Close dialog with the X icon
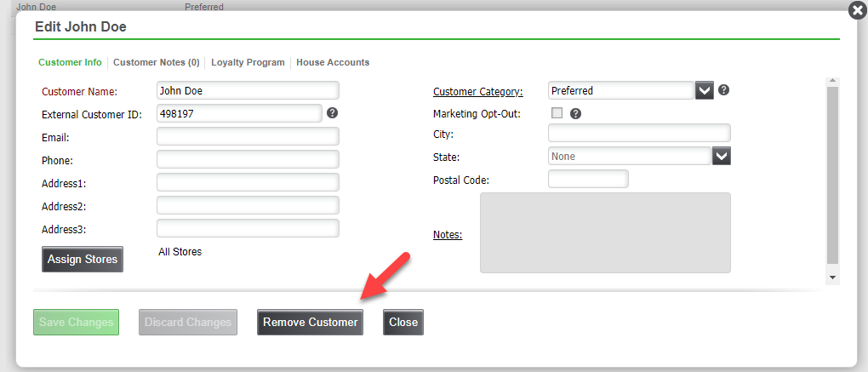868x372 pixels. pyautogui.click(x=858, y=10)
